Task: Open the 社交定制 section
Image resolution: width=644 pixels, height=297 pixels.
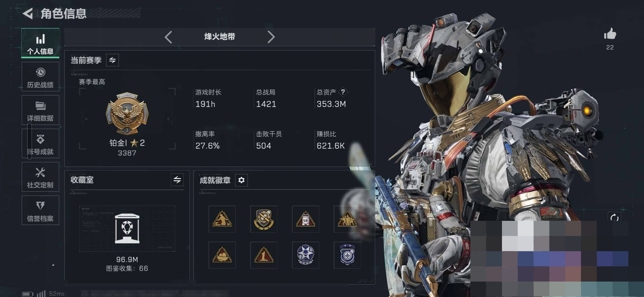Action: point(40,177)
